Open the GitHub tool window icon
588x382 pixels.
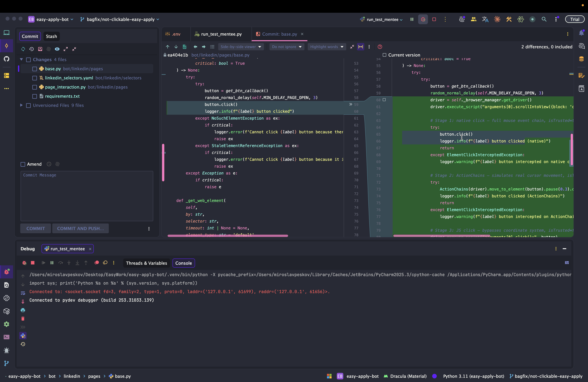7,59
